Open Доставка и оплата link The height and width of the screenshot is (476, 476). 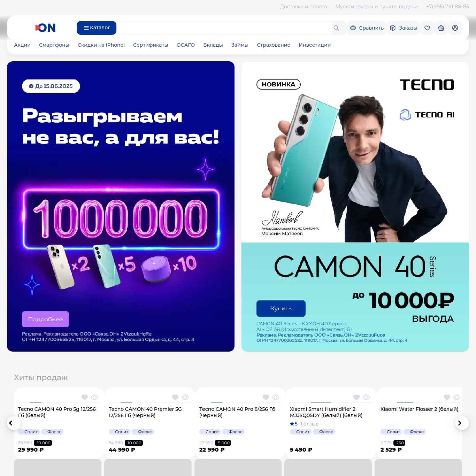(304, 7)
